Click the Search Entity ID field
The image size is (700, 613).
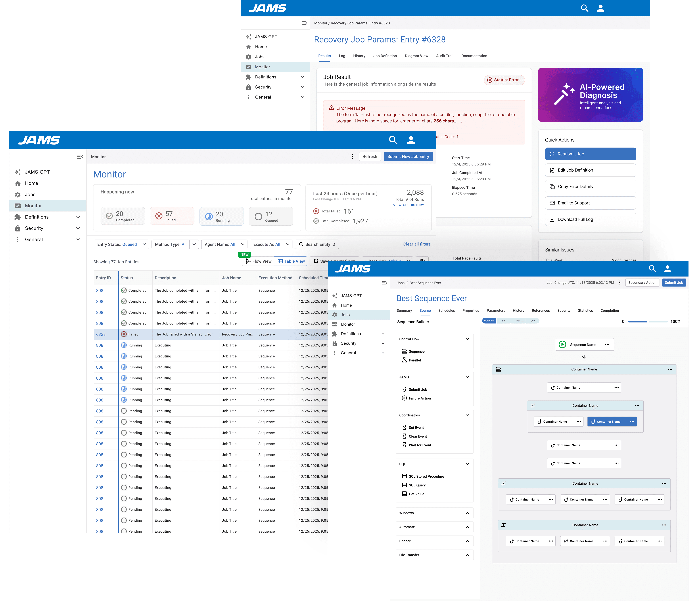coord(317,244)
